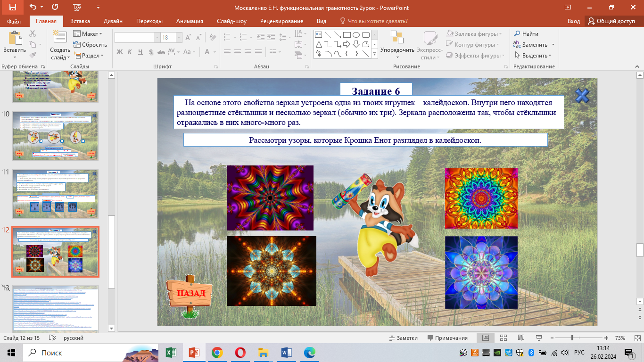Select the text box shape in gallery
This screenshot has height=362, width=644.
[318, 34]
